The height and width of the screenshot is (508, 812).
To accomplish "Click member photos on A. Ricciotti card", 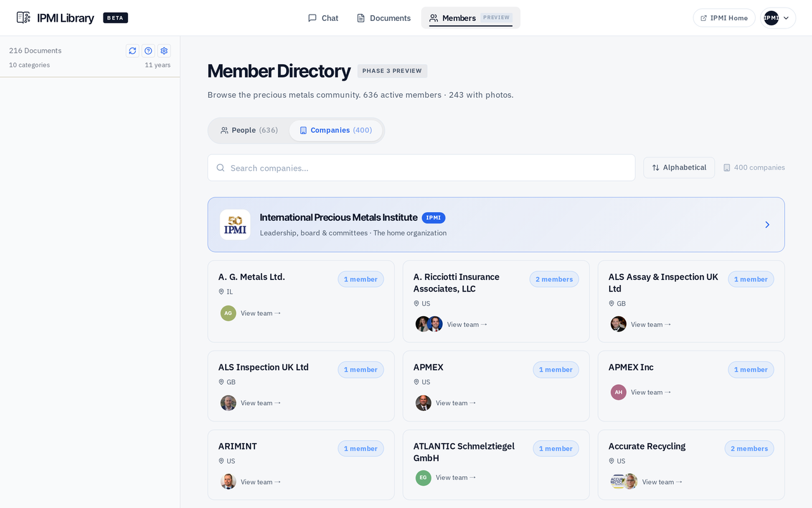I will pyautogui.click(x=429, y=324).
